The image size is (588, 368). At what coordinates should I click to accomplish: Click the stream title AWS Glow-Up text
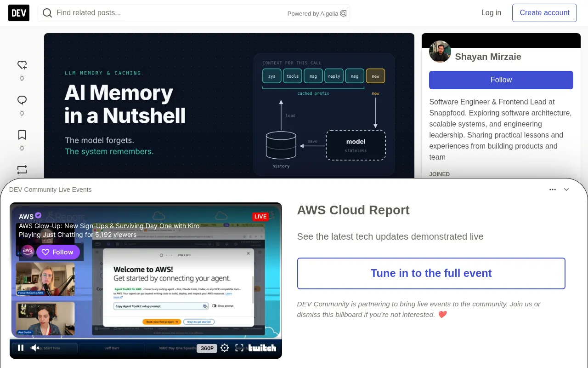(x=109, y=226)
